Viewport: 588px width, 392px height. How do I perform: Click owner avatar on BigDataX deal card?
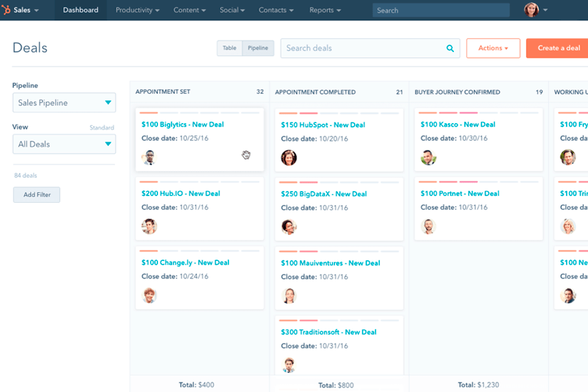click(x=288, y=227)
